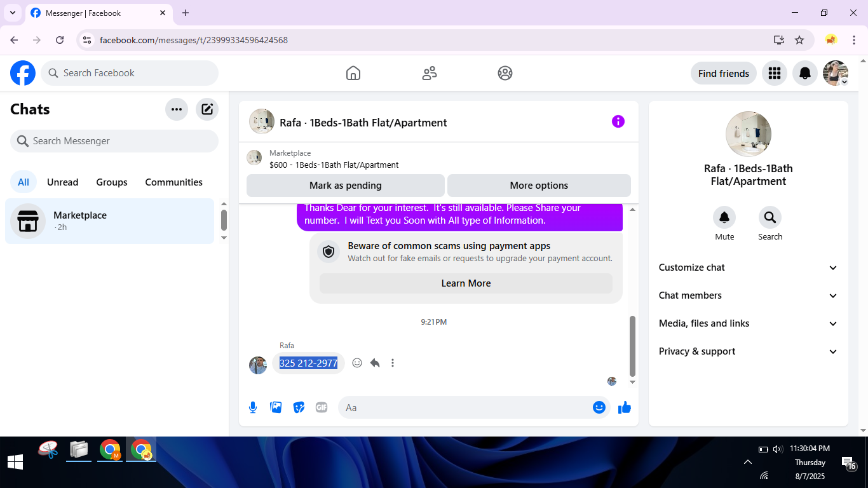Click the site info icon in address bar

coord(87,40)
